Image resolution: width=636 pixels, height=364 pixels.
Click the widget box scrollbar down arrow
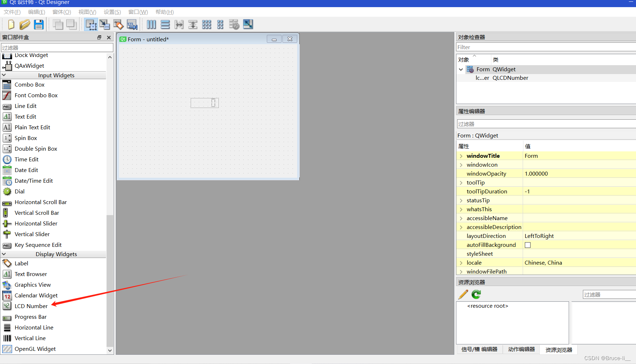click(110, 350)
